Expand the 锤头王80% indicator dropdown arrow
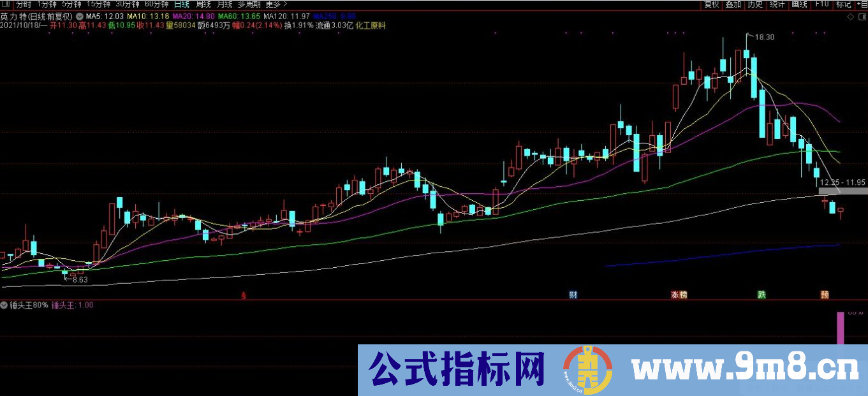 (x=5, y=305)
